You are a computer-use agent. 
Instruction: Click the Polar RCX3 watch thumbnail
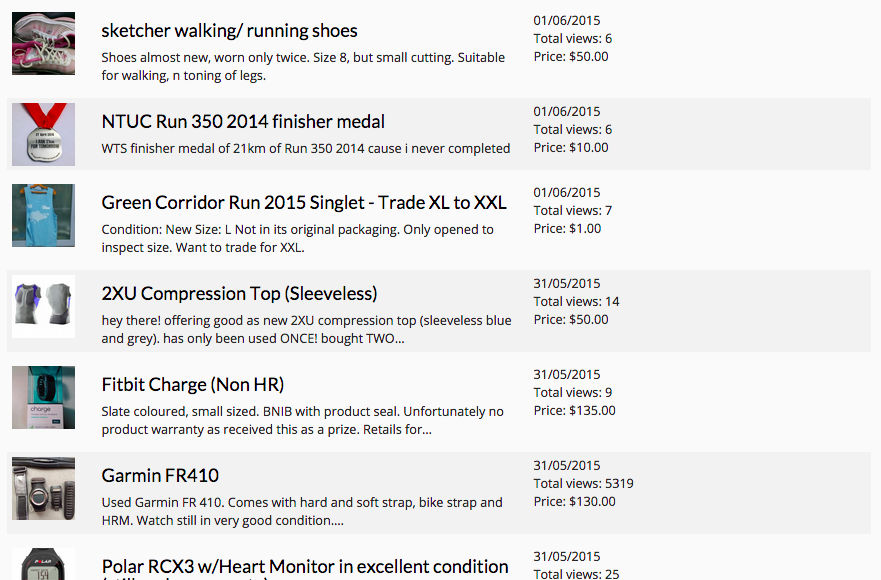pyautogui.click(x=43, y=563)
